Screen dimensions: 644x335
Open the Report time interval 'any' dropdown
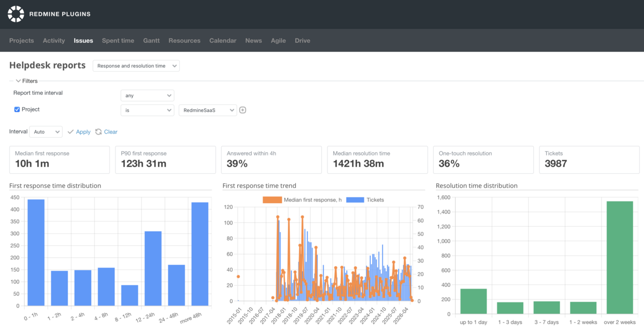click(x=148, y=95)
